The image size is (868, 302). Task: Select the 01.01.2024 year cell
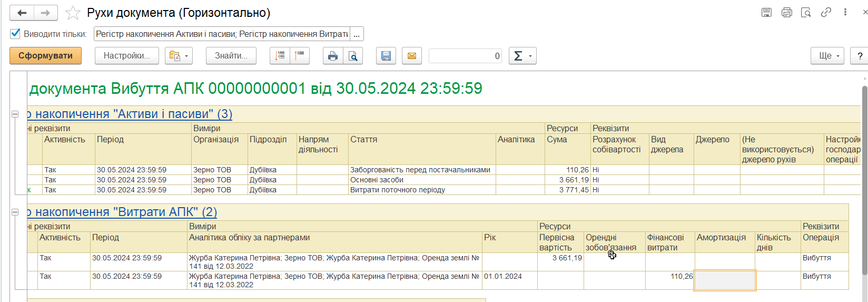pyautogui.click(x=510, y=280)
